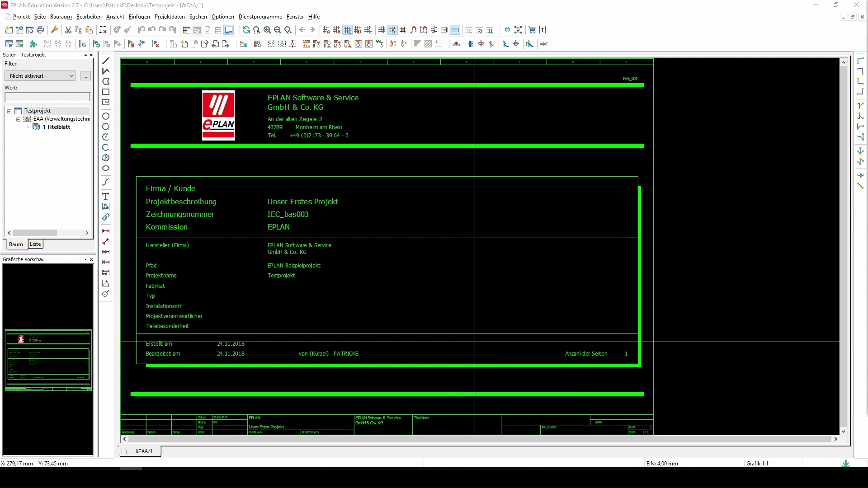Collapse the EAA Verwaltungstechnik node

pos(18,119)
